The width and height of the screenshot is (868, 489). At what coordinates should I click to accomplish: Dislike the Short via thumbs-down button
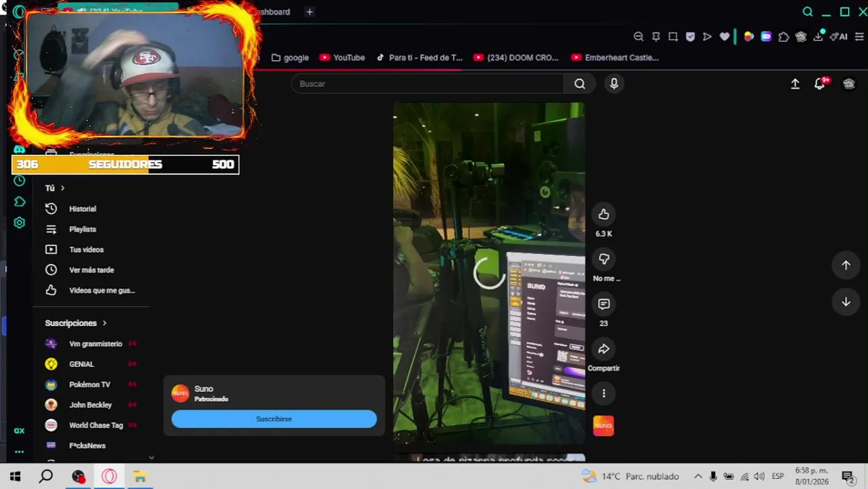604,259
